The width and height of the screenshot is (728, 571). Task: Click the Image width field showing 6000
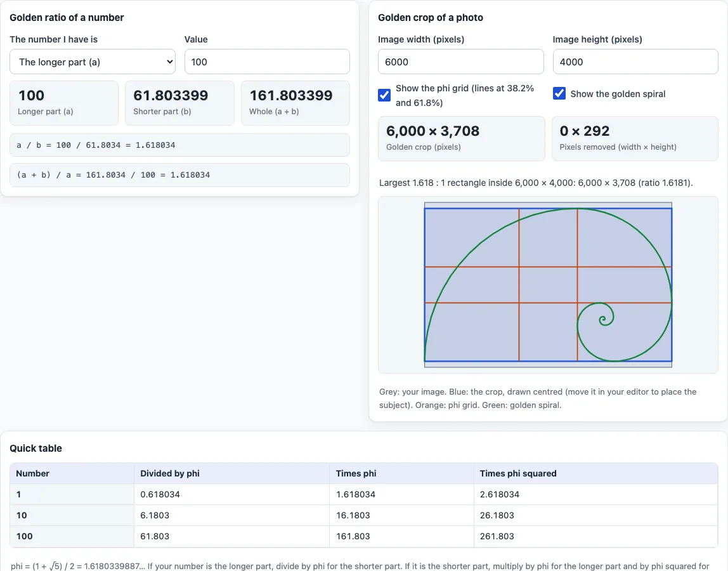click(x=460, y=62)
